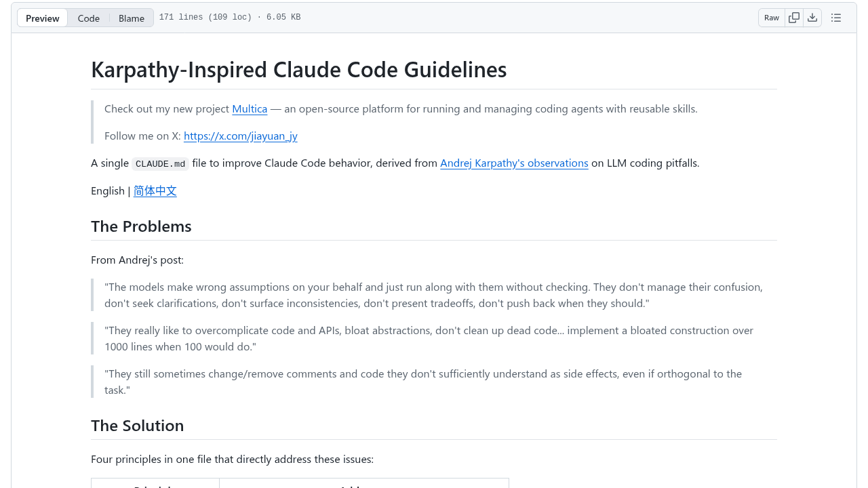Switch to the Blame tab
The width and height of the screenshot is (868, 488).
pos(132,18)
